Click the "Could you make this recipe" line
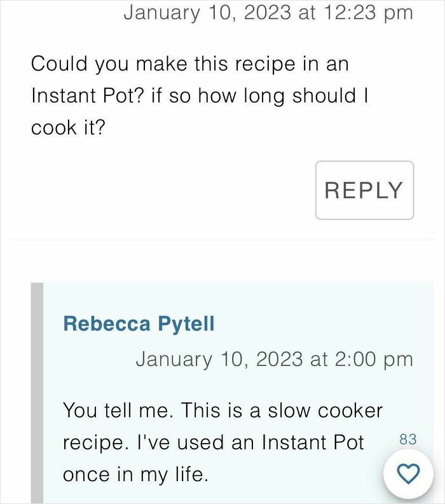 (189, 64)
